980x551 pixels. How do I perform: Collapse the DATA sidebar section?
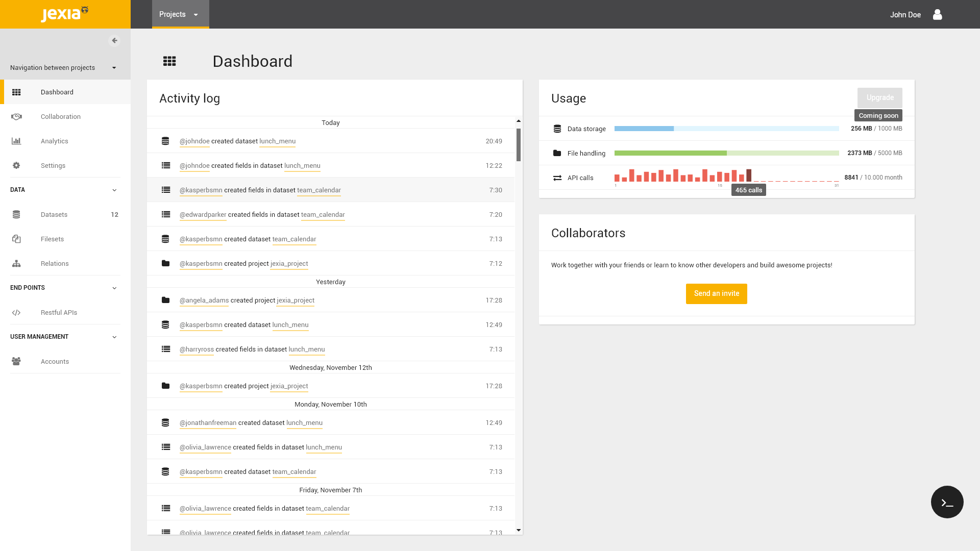click(x=114, y=190)
